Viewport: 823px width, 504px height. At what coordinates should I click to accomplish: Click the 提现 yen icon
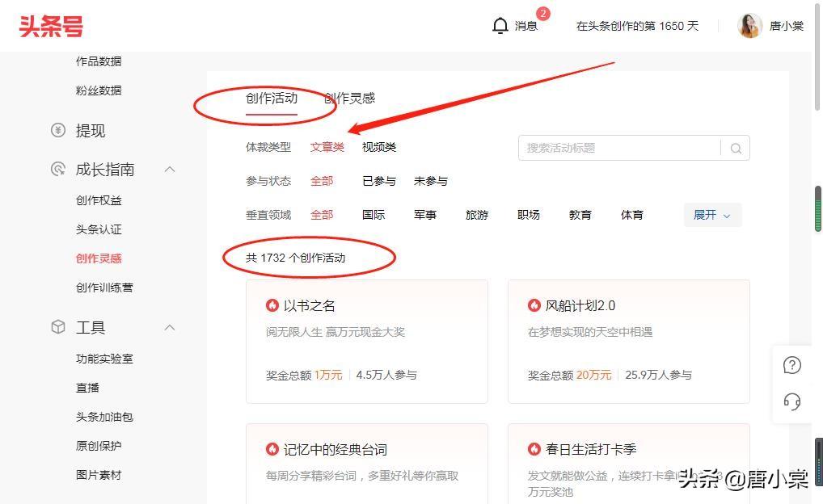(58, 131)
